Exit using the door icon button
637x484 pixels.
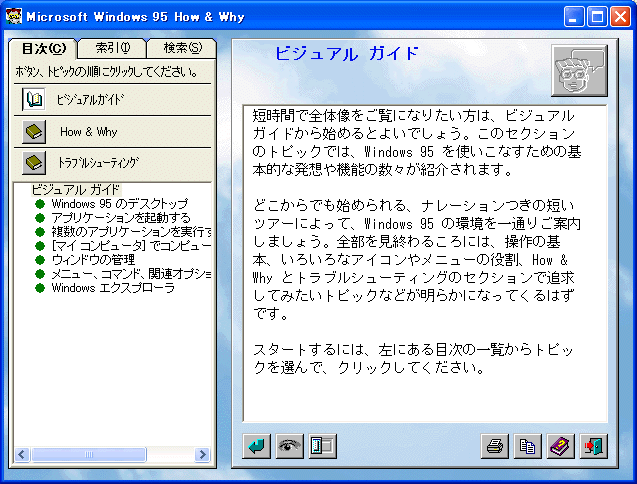[594, 446]
